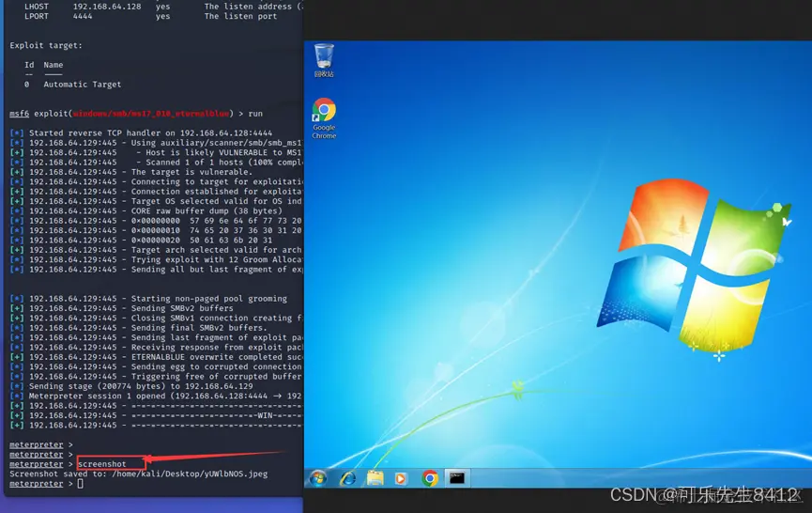Open the Recycle Bin desktop icon
This screenshot has width=812, height=513.
click(324, 60)
